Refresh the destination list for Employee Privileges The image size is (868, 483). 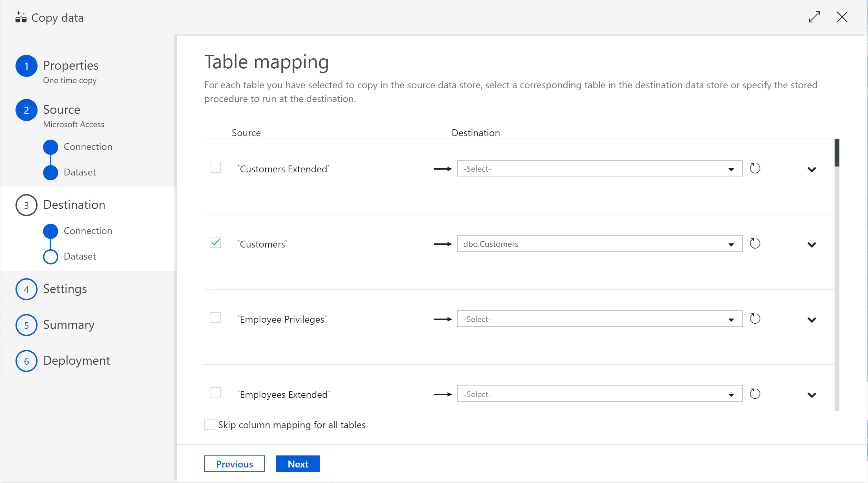[x=755, y=319]
